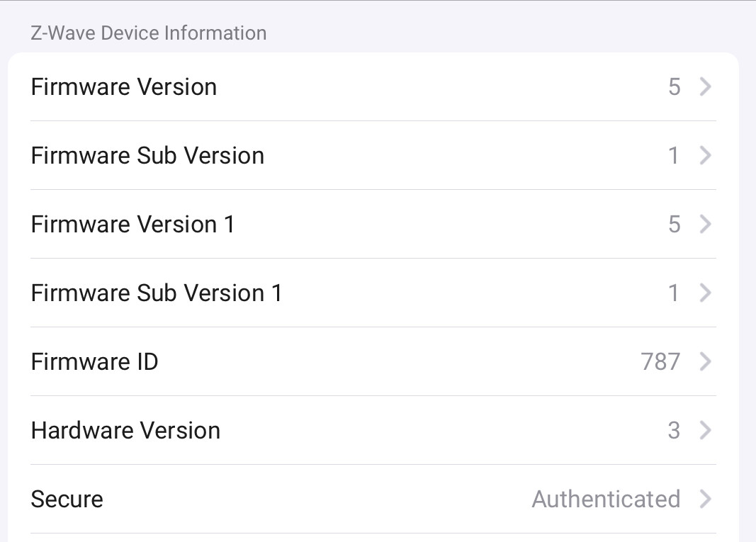The width and height of the screenshot is (756, 542).
Task: Select the Secure row label
Action: [x=67, y=499]
